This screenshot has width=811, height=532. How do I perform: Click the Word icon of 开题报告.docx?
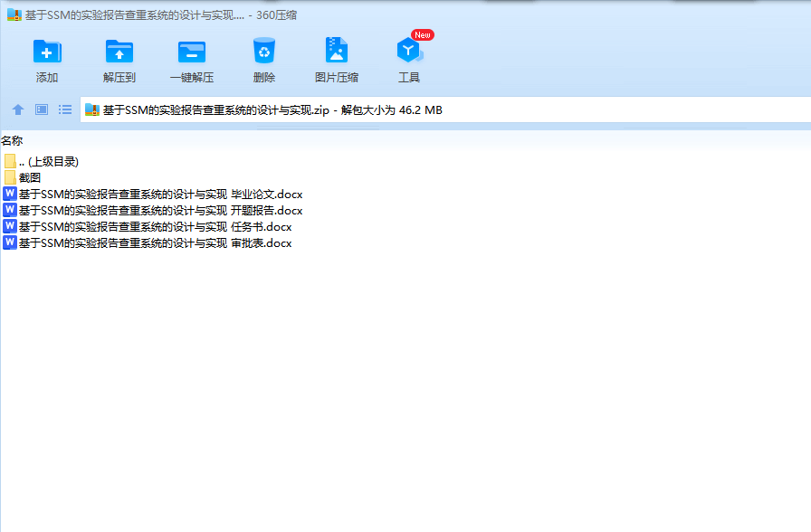10,210
